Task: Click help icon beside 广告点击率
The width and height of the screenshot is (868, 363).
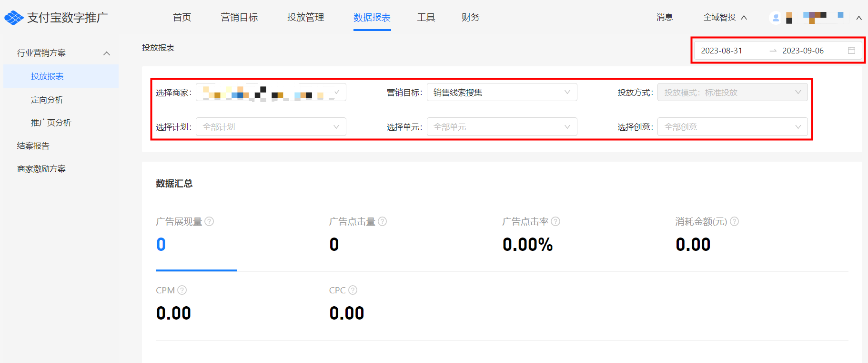Action: click(555, 221)
